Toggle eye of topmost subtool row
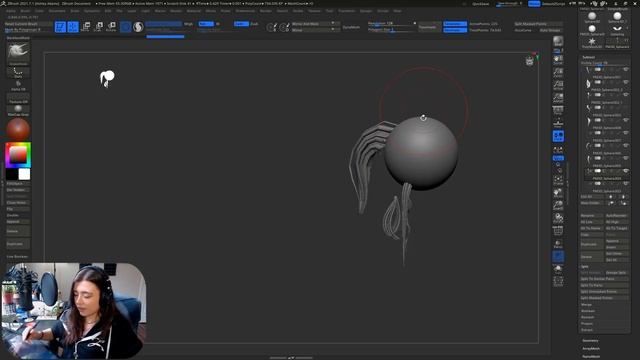The height and width of the screenshot is (360, 640). tap(626, 69)
